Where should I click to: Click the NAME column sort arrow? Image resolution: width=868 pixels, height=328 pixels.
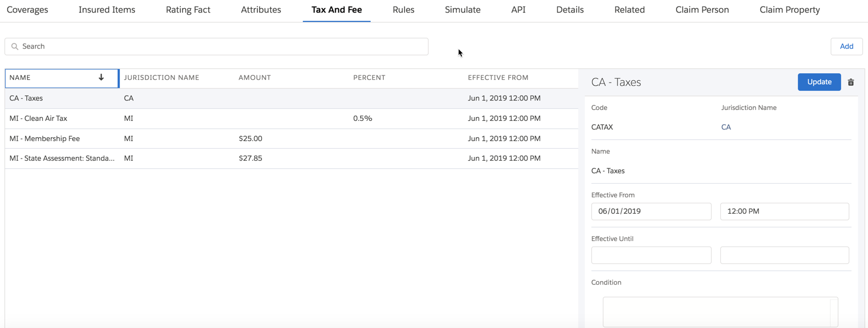pos(101,78)
